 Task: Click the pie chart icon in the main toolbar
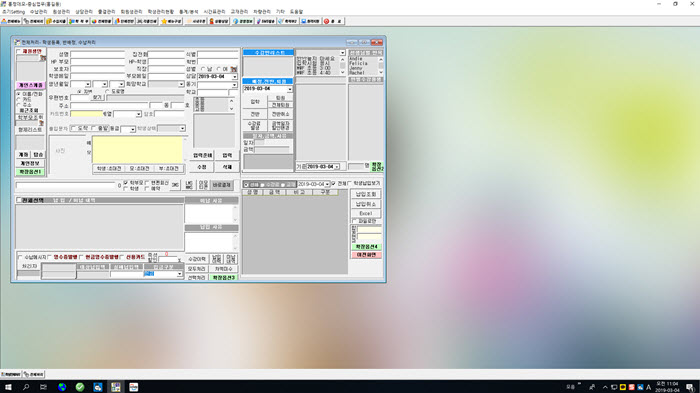(94, 21)
